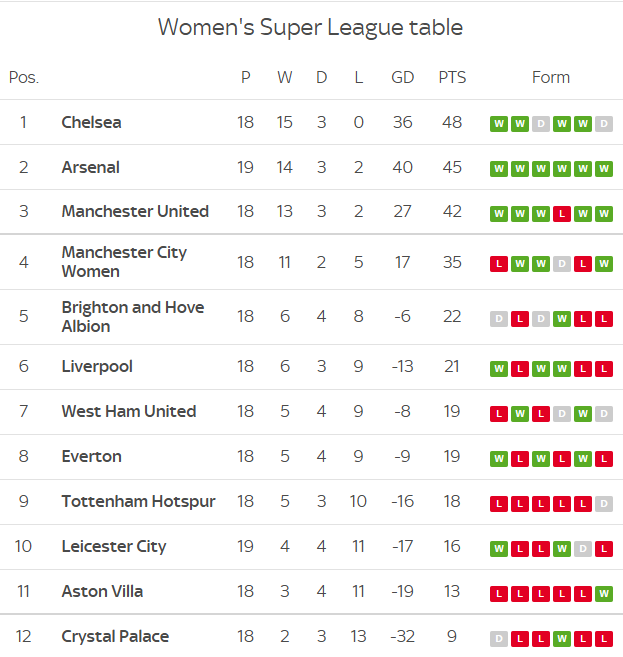Open the Chelsea team link
623x657 pixels.
pos(91,122)
